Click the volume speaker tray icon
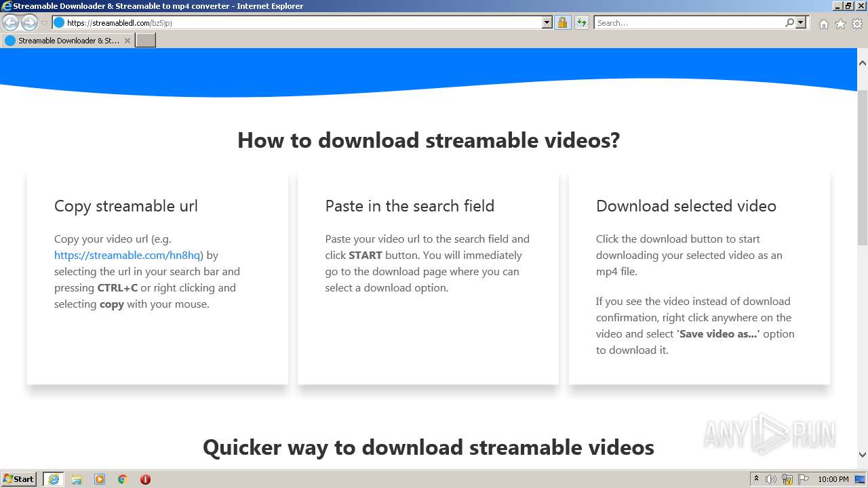This screenshot has height=488, width=868. [x=771, y=479]
